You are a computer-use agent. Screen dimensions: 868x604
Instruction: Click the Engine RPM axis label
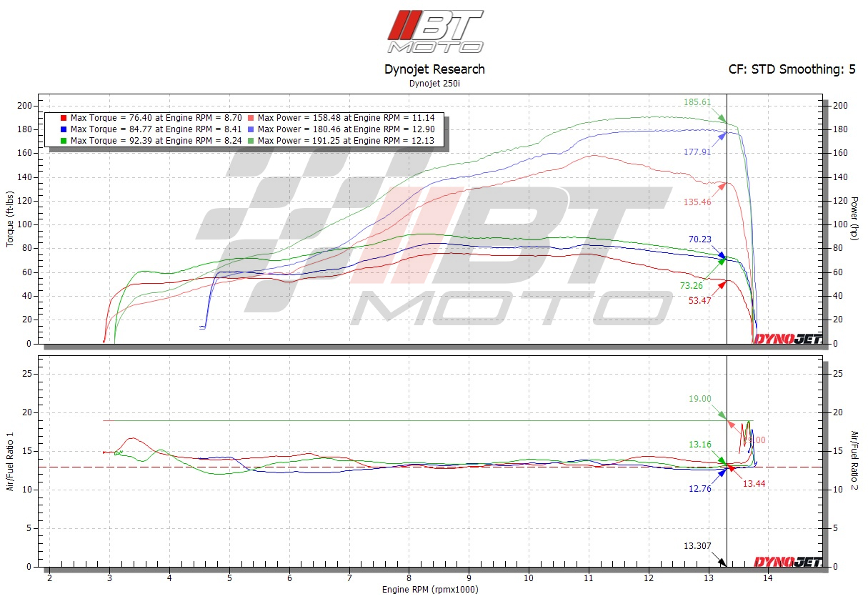[430, 590]
